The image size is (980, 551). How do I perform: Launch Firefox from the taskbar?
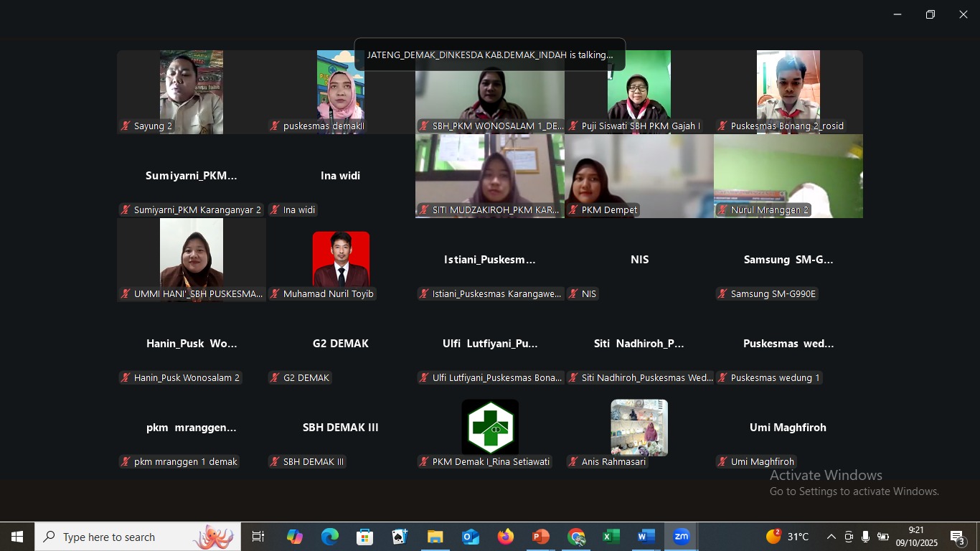click(505, 537)
